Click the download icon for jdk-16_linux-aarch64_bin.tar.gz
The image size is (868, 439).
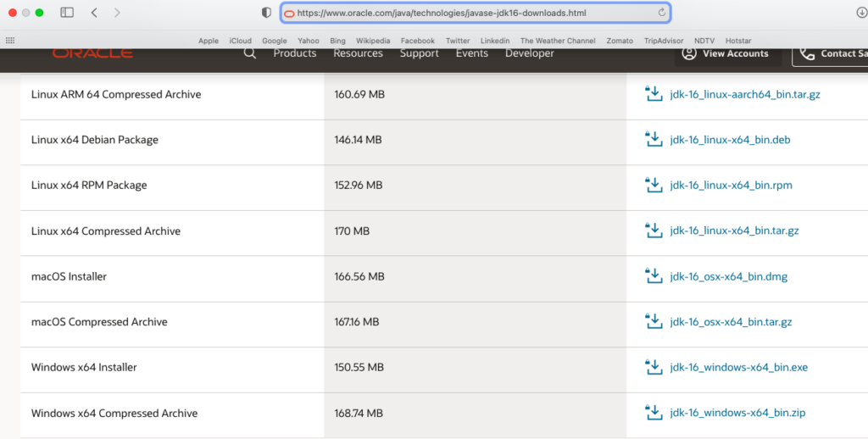654,93
